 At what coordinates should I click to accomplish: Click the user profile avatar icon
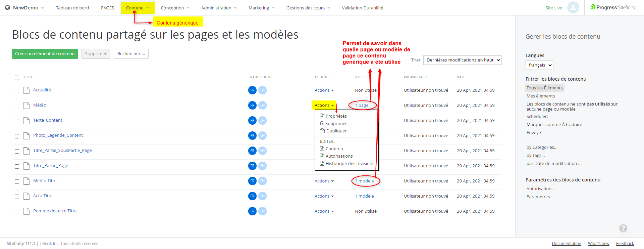click(x=573, y=7)
